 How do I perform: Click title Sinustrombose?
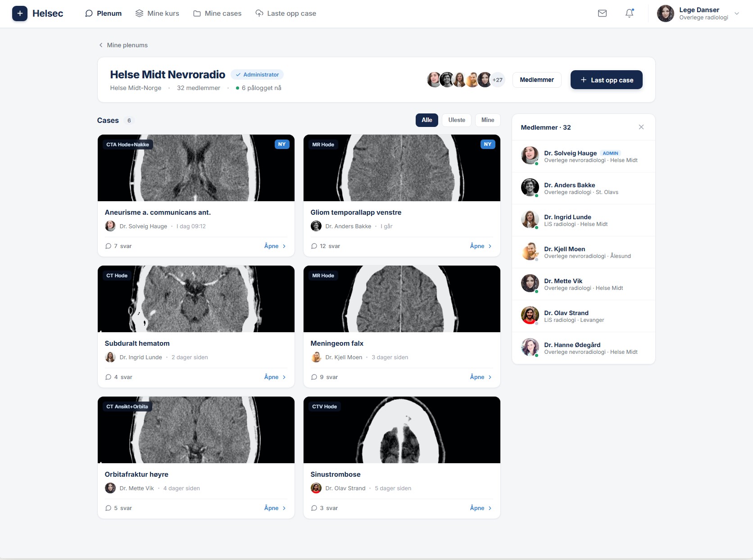(x=336, y=474)
